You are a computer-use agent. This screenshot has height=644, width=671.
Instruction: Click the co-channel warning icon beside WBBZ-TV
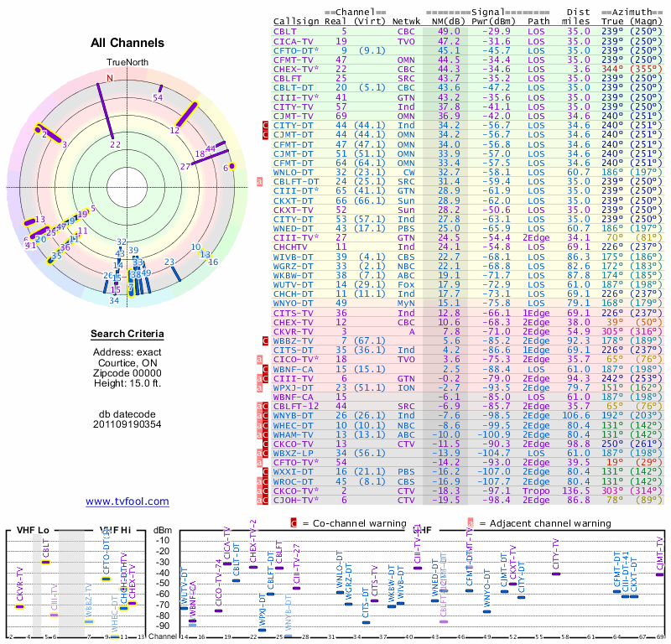(x=265, y=341)
